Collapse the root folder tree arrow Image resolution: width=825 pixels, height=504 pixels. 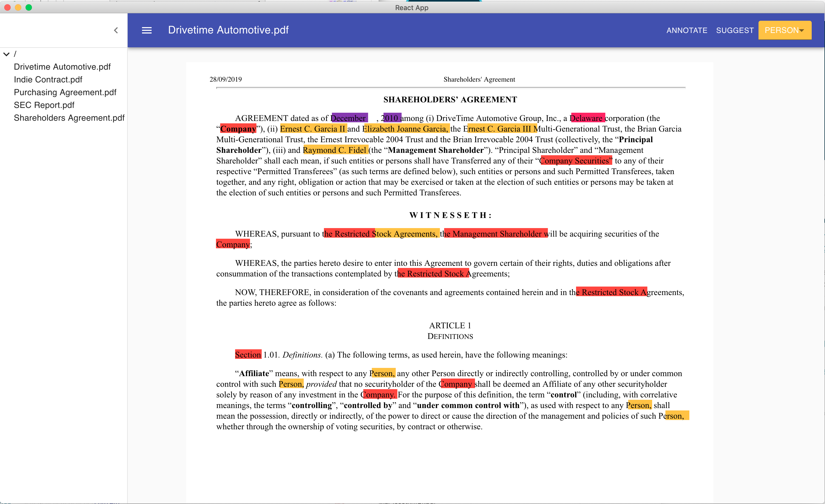[x=6, y=54]
